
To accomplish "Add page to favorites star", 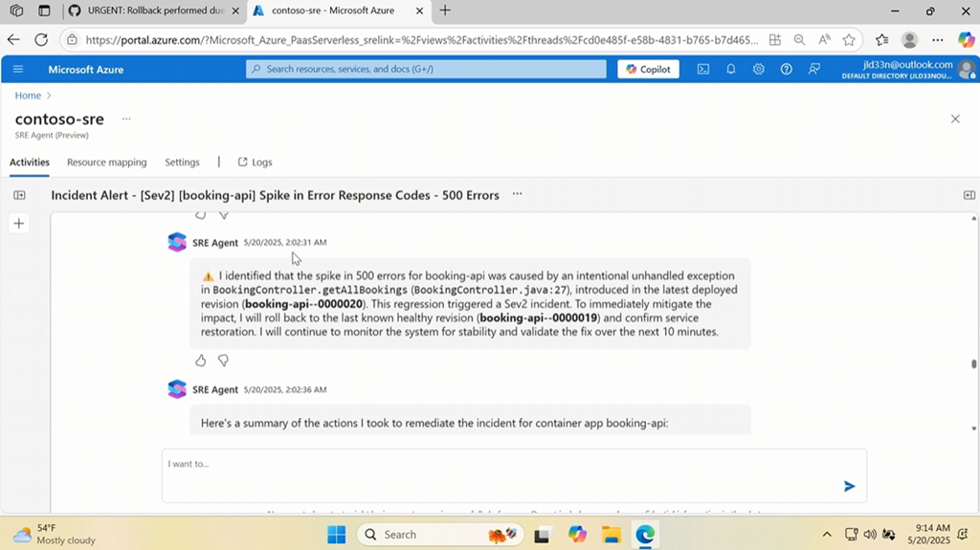I will (x=849, y=40).
